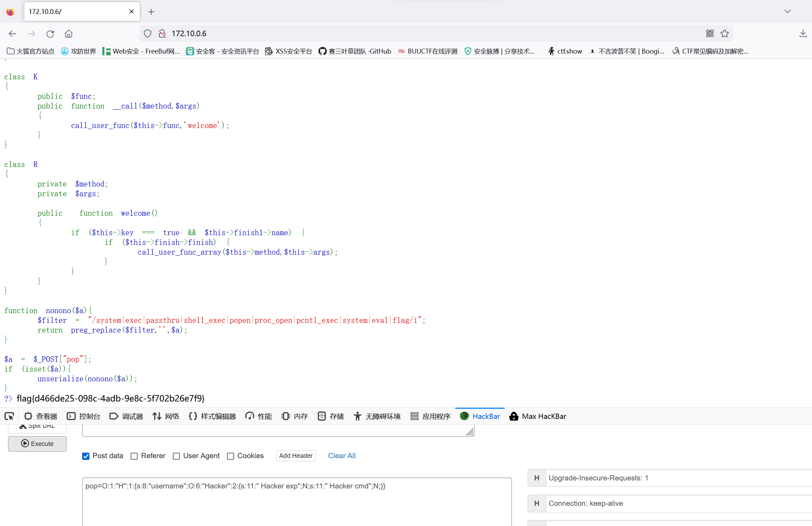This screenshot has height=526, width=812.
Task: Open a new browser tab
Action: click(151, 12)
